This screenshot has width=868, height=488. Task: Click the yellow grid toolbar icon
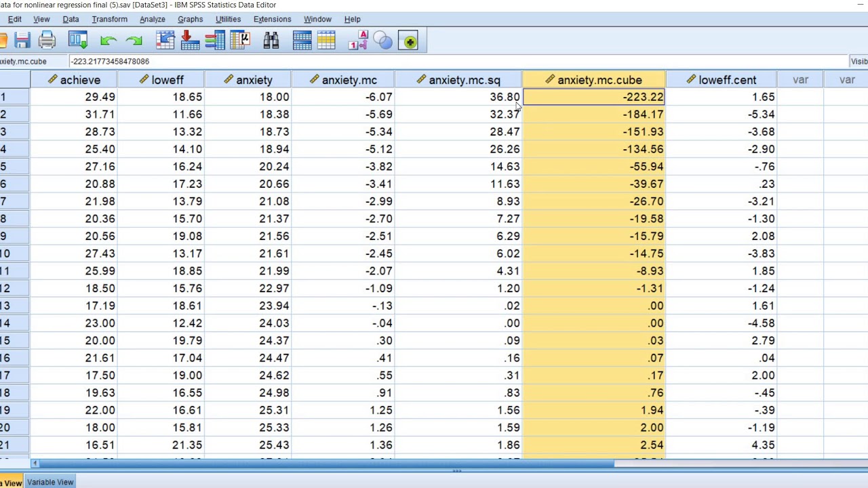pos(326,41)
